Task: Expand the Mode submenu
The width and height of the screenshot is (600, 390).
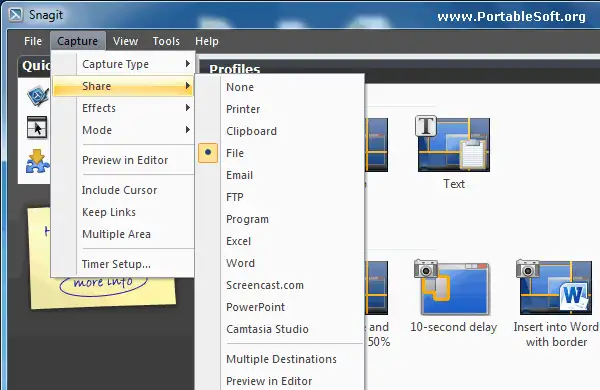Action: [123, 130]
